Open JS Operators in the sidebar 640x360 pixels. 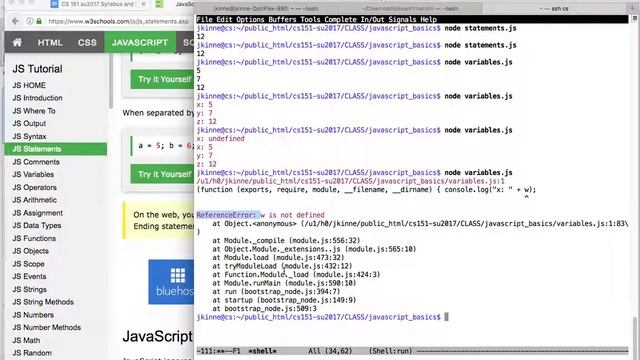(34, 187)
